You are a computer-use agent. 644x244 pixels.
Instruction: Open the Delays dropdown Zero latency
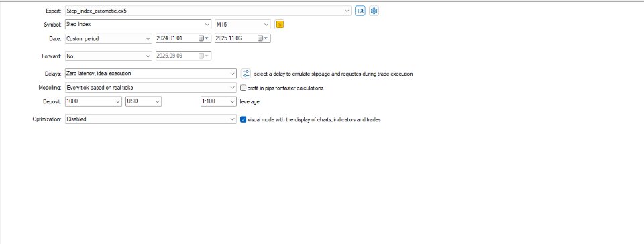[151, 74]
